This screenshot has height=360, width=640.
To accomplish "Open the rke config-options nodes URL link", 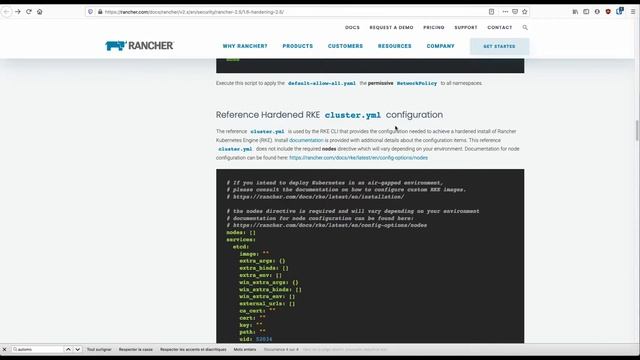I will click(x=358, y=158).
